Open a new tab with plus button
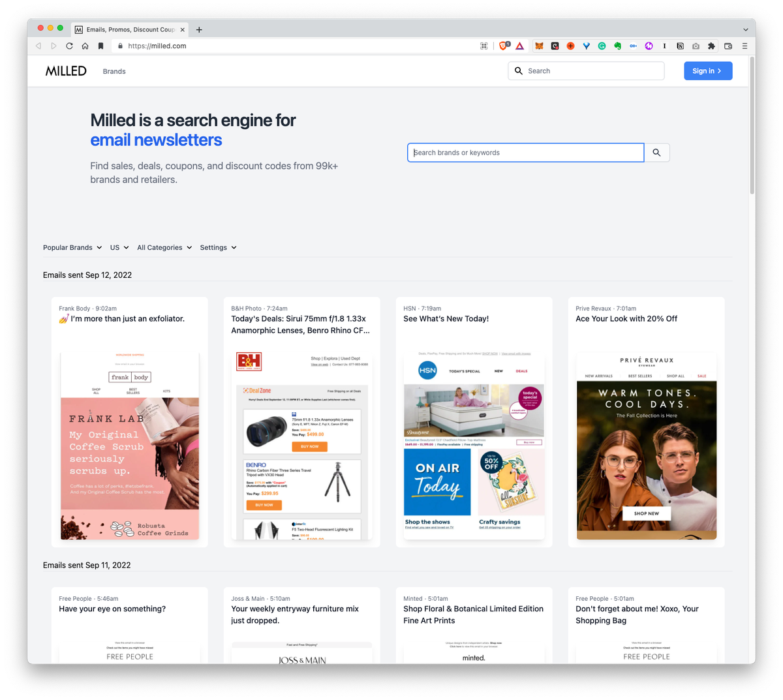The image size is (783, 700). [199, 29]
